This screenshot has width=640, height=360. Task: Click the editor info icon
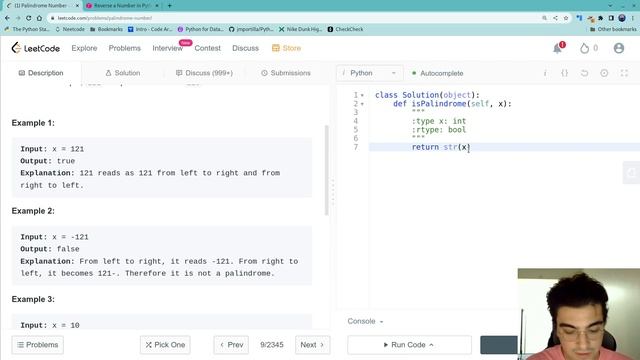coord(545,73)
